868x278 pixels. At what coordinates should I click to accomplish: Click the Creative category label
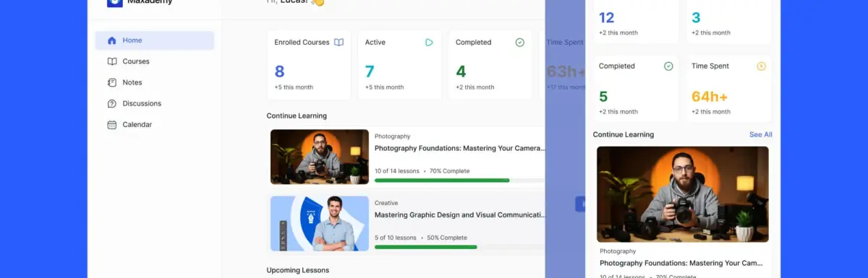(x=386, y=203)
